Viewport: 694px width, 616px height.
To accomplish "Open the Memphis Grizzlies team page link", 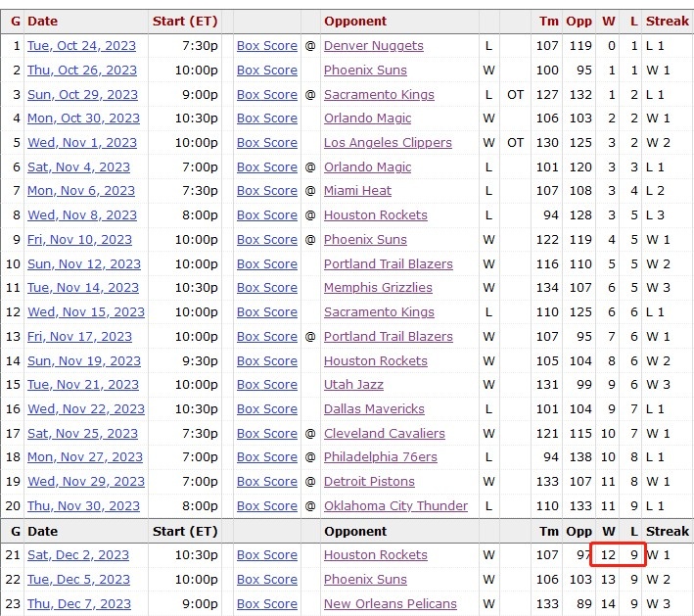I will coord(378,288).
